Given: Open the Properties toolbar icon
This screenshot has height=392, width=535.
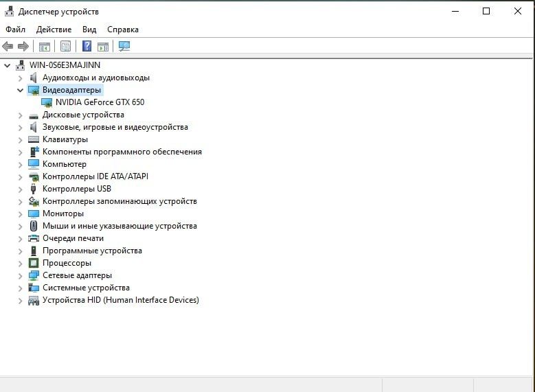Looking at the screenshot, I should click(x=65, y=46).
